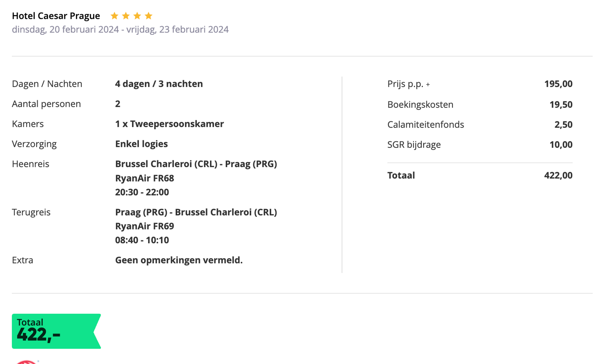The height and width of the screenshot is (364, 608).
Task: Click the green Totaal 422,- price badge
Action: [x=56, y=331]
